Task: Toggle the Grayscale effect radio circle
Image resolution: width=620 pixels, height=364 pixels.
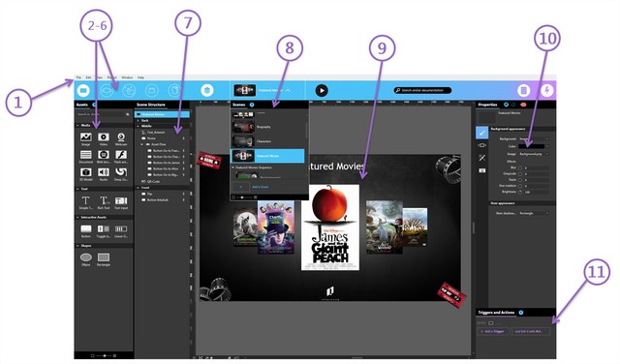Action: pos(520,174)
